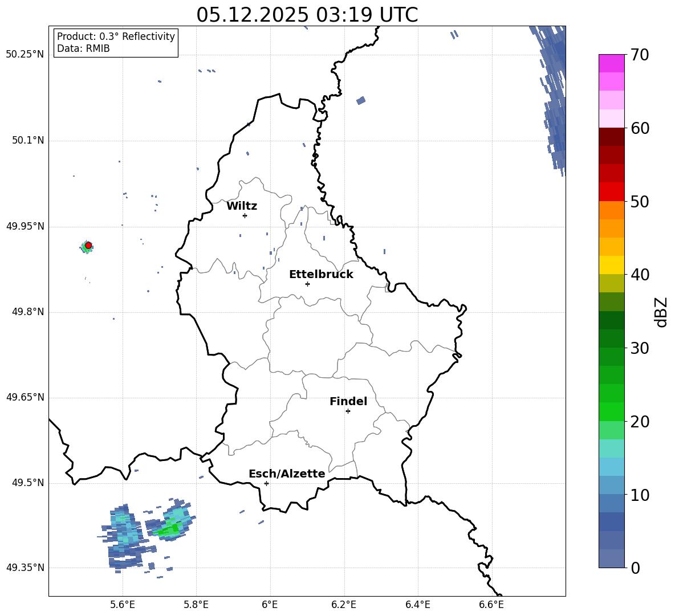Click the magenta swatch at colorbar top

coord(611,63)
